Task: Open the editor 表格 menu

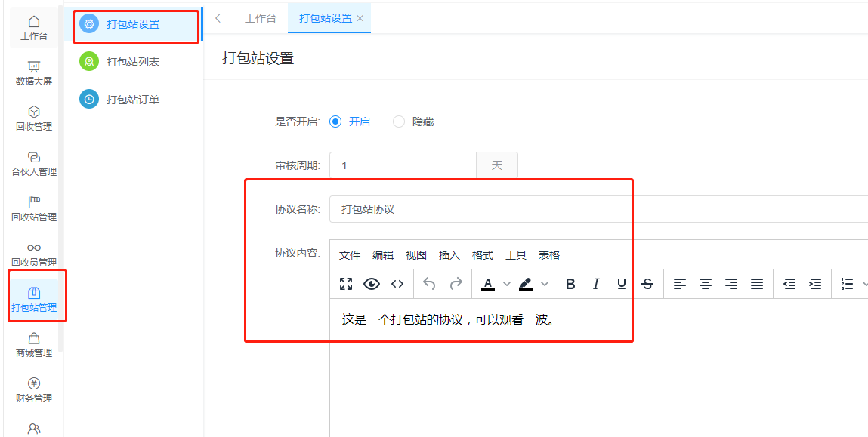Action: point(549,255)
